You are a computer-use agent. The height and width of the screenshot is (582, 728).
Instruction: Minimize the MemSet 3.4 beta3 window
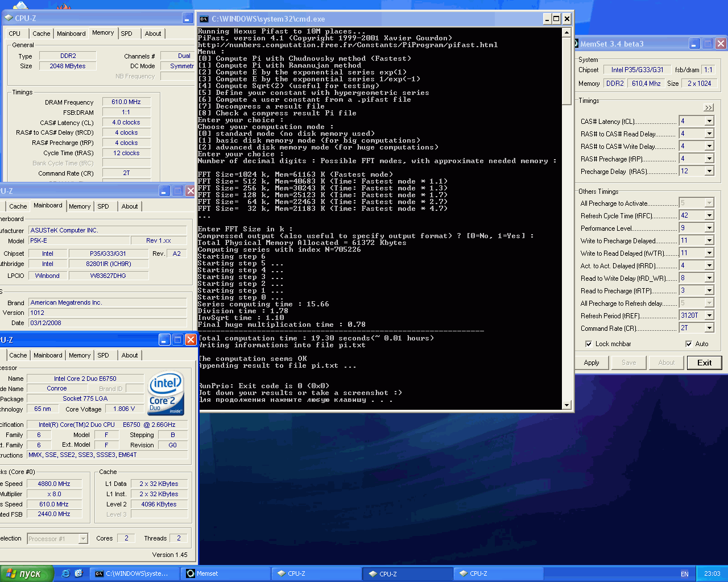694,44
